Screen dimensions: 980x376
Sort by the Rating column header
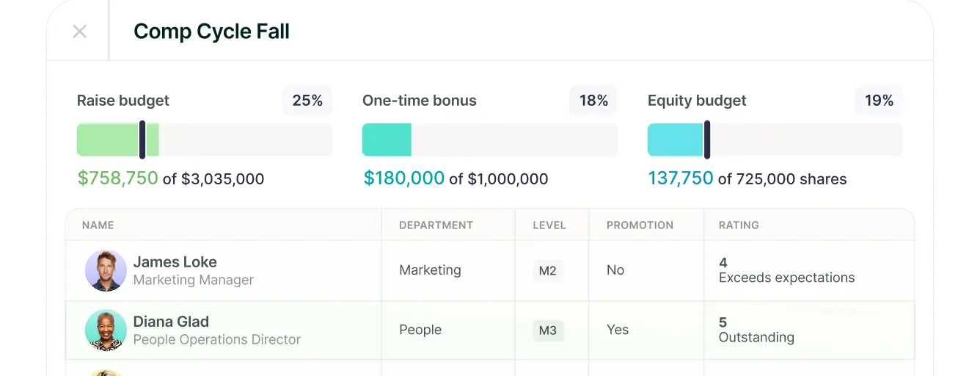coord(739,225)
